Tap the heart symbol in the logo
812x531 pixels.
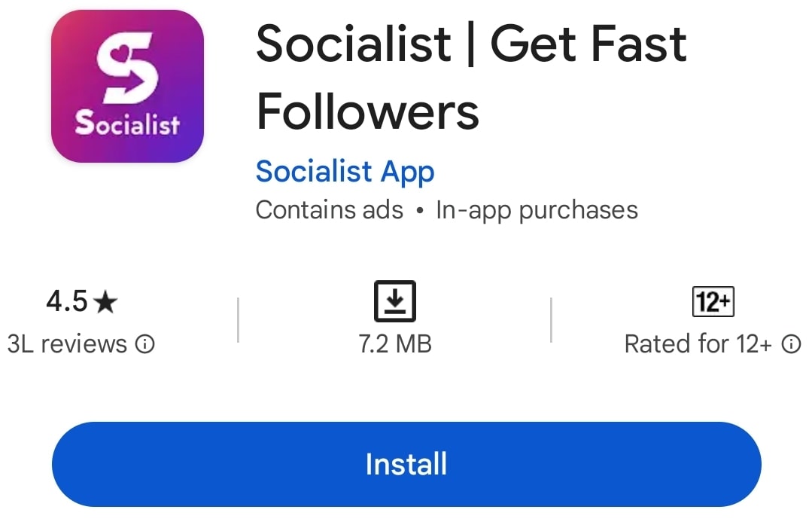point(122,52)
